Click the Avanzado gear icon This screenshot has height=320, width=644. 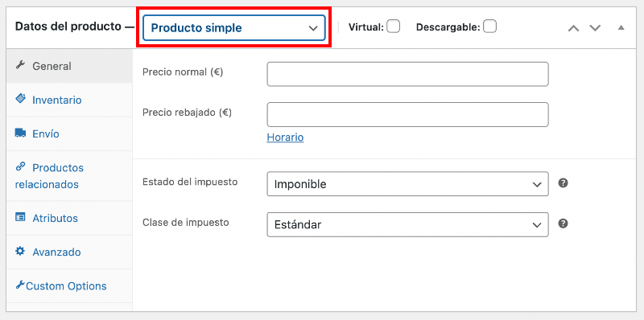pos(20,251)
